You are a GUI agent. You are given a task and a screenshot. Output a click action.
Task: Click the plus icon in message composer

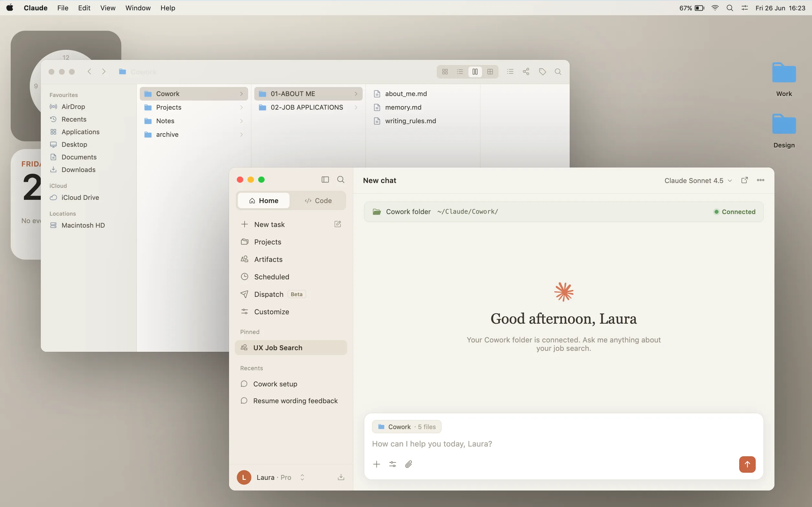click(376, 464)
